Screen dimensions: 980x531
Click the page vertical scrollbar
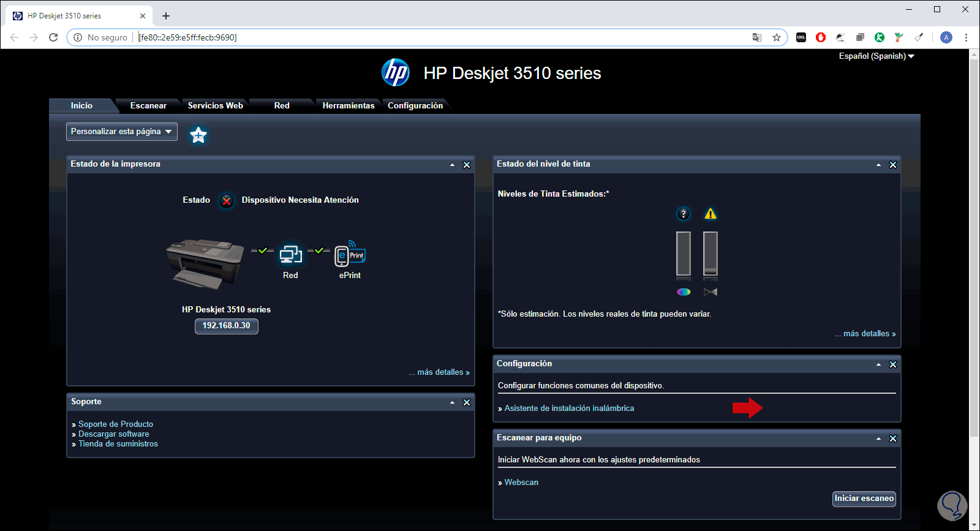pyautogui.click(x=974, y=248)
